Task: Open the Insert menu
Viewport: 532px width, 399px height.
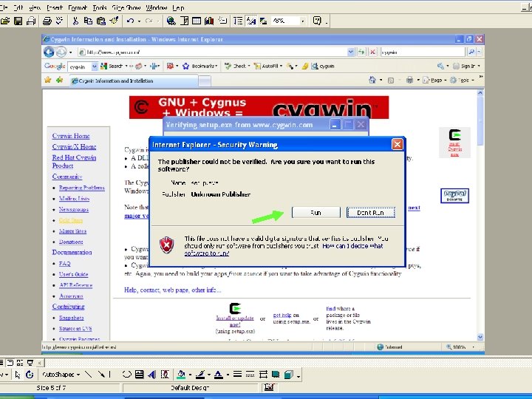Action: (x=55, y=7)
